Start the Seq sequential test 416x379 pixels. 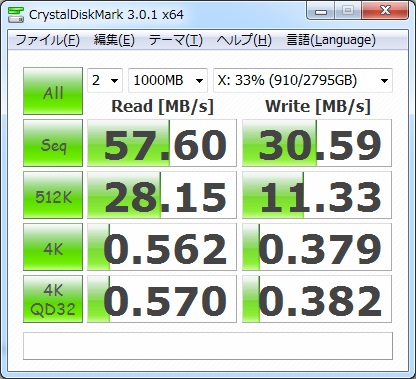[x=53, y=143]
